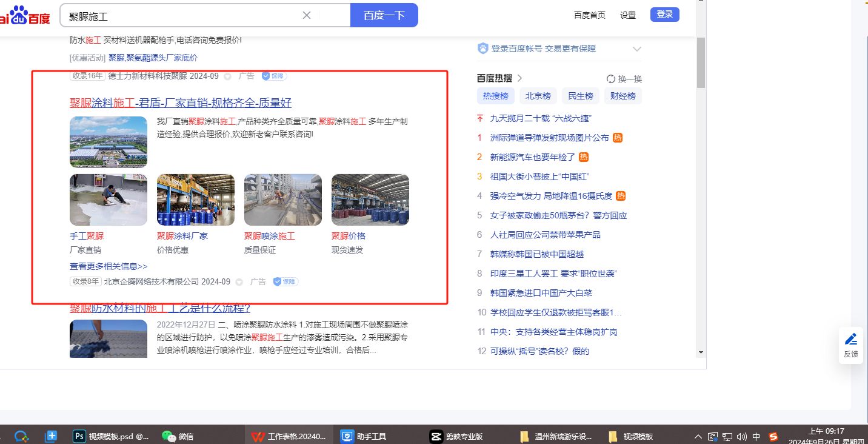Open hot search 韩媒称韩国已被中国超越
The image size is (868, 444).
pos(537,254)
